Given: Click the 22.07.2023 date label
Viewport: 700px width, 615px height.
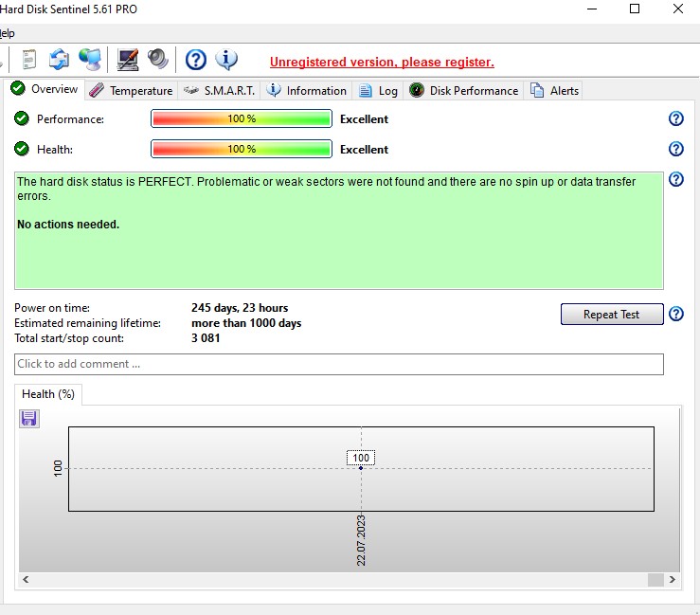Looking at the screenshot, I should (x=361, y=540).
